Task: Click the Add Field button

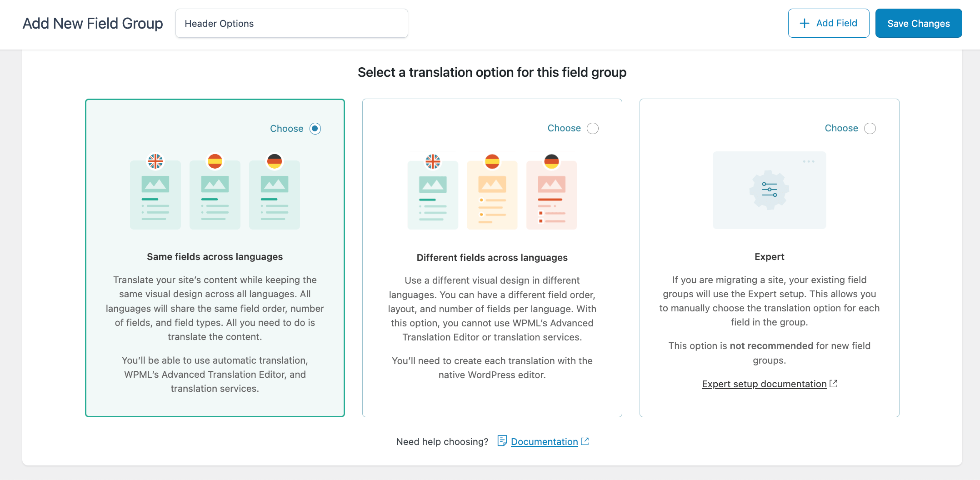Action: [828, 23]
